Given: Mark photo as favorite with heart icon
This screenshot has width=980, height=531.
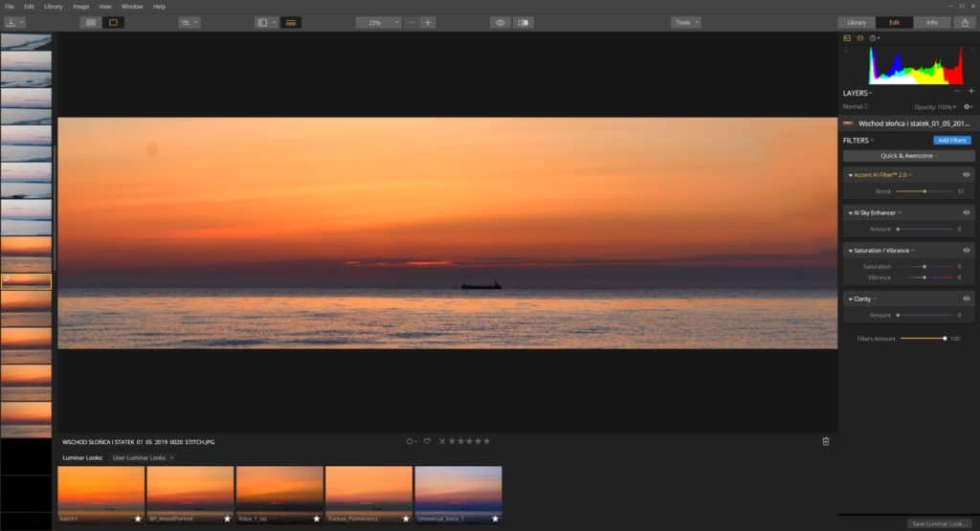Looking at the screenshot, I should point(427,441).
